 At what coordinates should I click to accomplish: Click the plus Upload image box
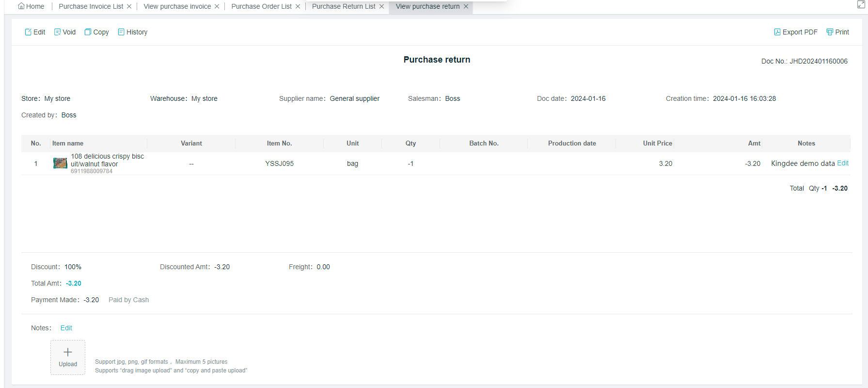(x=68, y=357)
